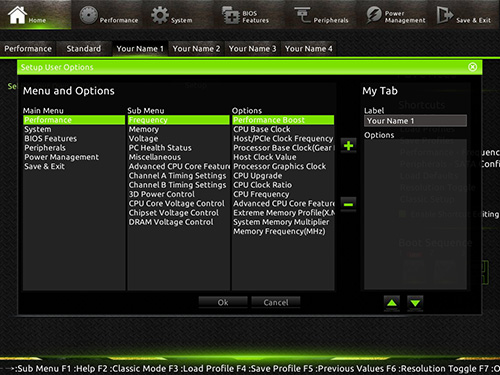Screen dimensions: 500x375
Task: Open Power Management lightning icon
Action: point(374,15)
